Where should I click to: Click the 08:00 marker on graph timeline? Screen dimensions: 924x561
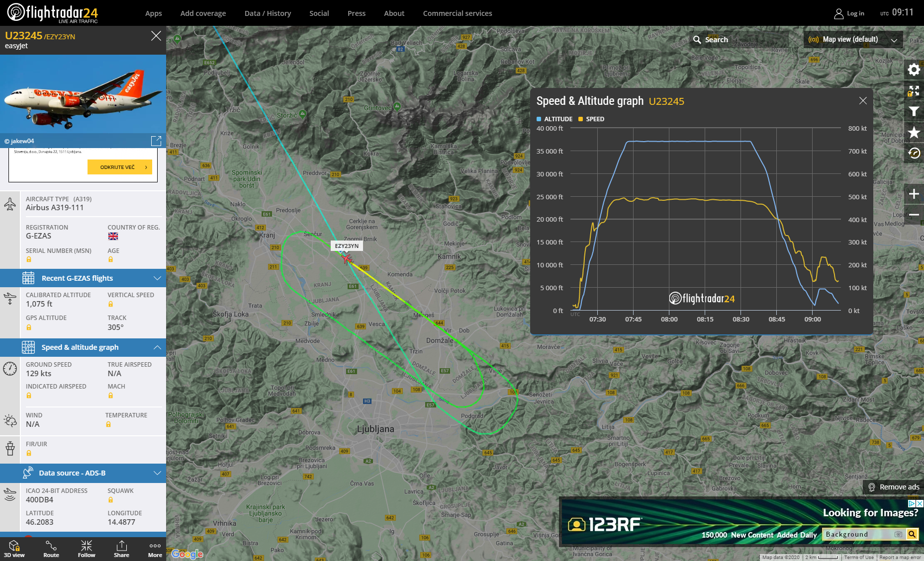point(669,320)
